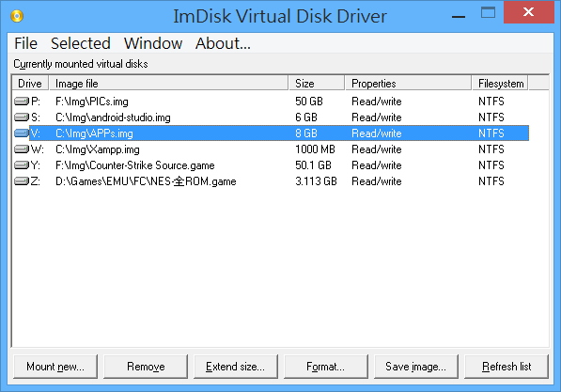Click the Format... button
This screenshot has height=392, width=561.
coord(326,367)
